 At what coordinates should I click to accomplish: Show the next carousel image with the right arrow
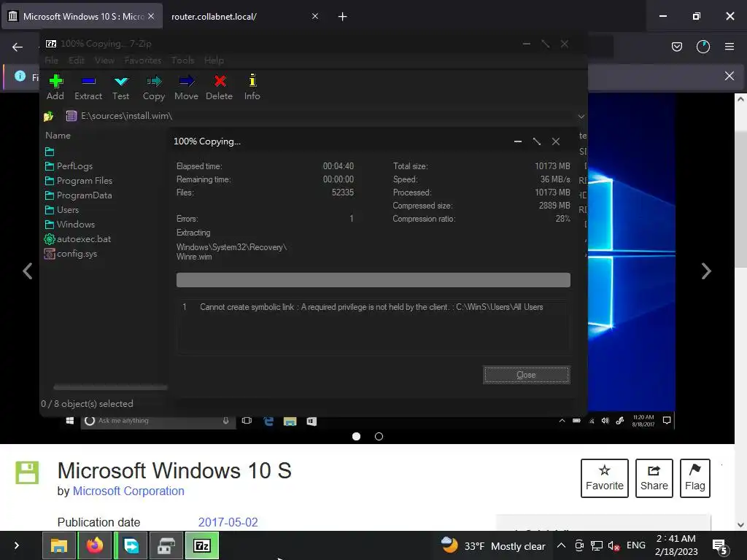[706, 271]
